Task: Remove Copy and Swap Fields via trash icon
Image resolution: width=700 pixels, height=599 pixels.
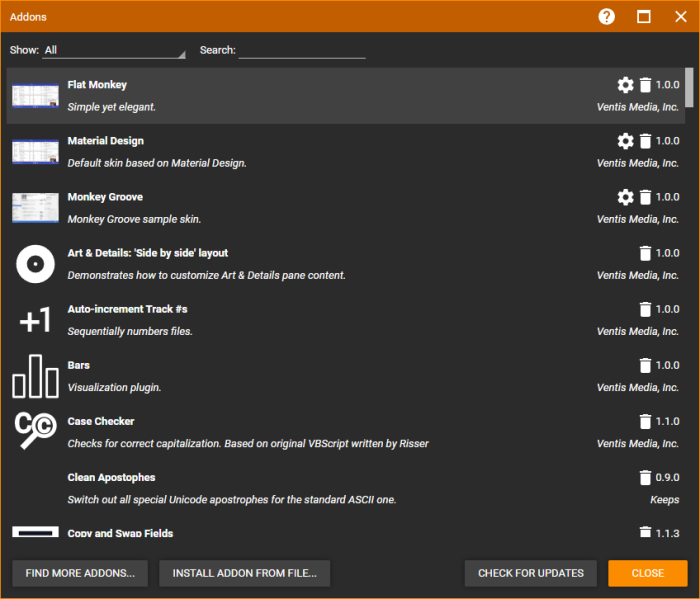Action: point(645,532)
